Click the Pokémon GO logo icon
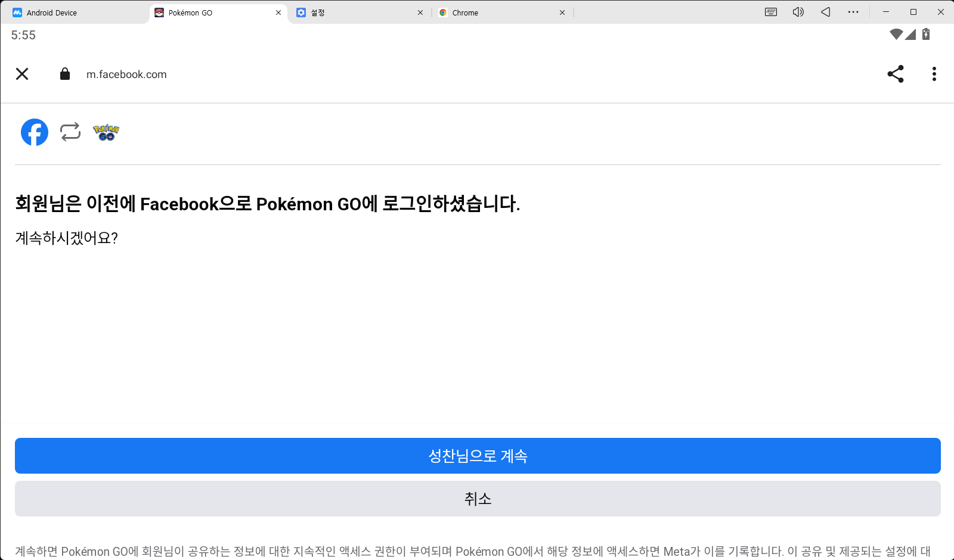Viewport: 954px width, 560px height. coord(106,132)
